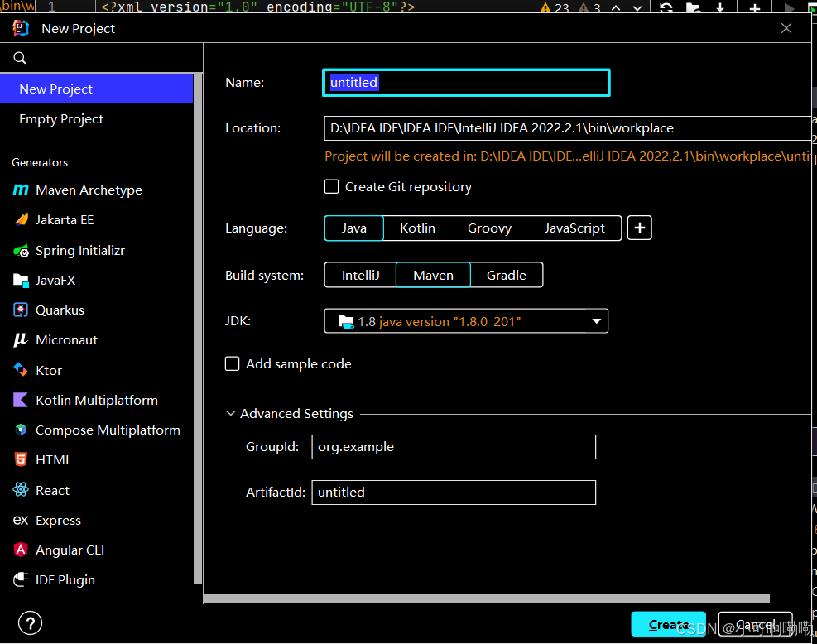Enable Create Git repository checkbox
The height and width of the screenshot is (644, 817).
click(x=331, y=186)
